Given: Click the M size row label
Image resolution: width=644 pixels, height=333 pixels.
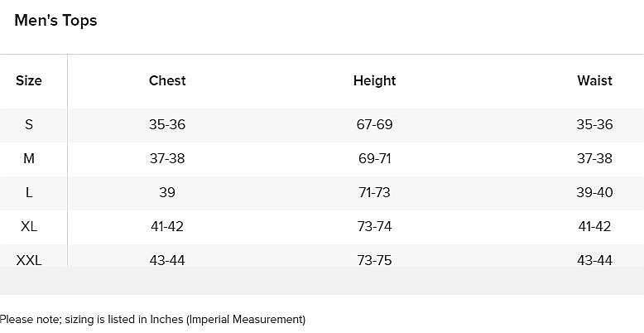Looking at the screenshot, I should point(29,158).
